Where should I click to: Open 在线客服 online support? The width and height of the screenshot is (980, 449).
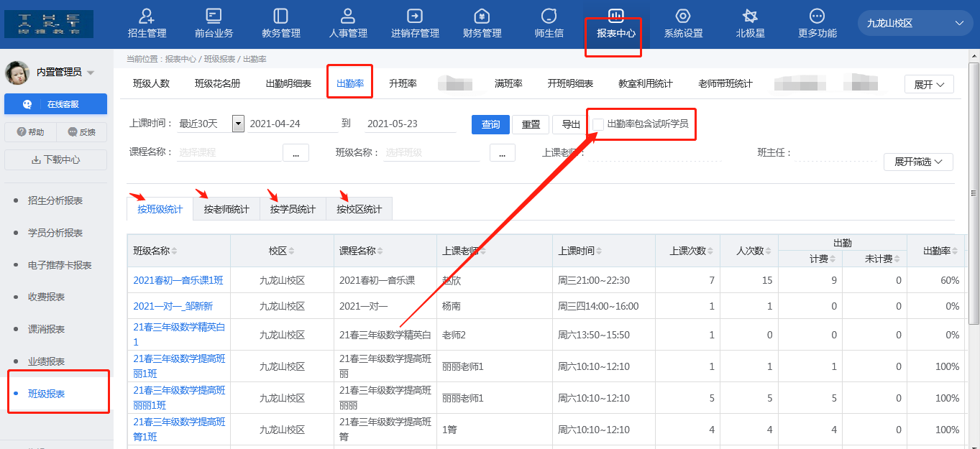click(55, 104)
